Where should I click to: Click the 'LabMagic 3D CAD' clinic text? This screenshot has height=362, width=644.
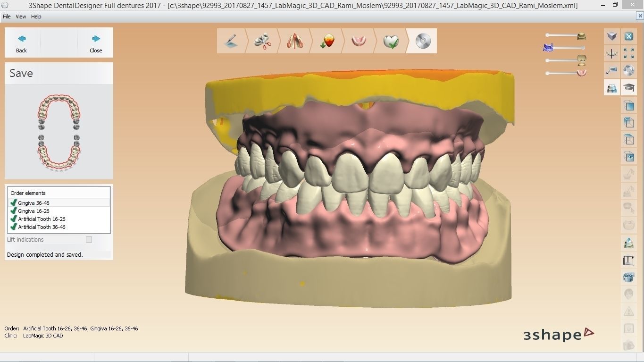point(43,336)
